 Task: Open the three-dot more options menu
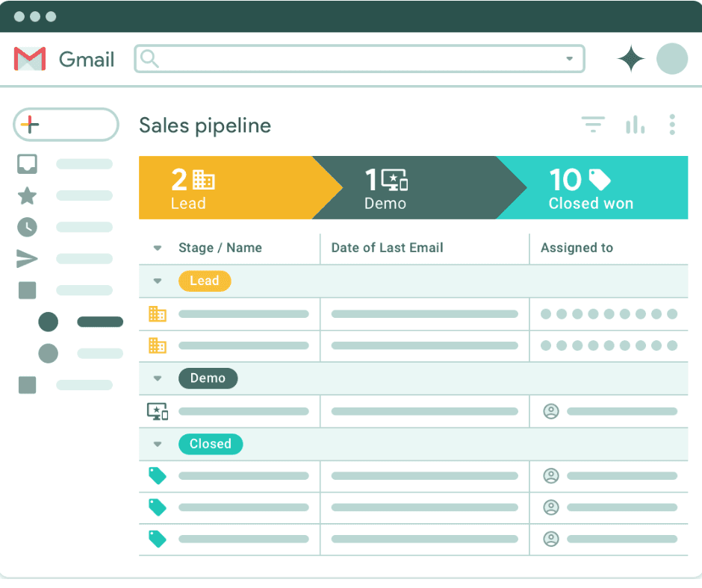pyautogui.click(x=672, y=125)
